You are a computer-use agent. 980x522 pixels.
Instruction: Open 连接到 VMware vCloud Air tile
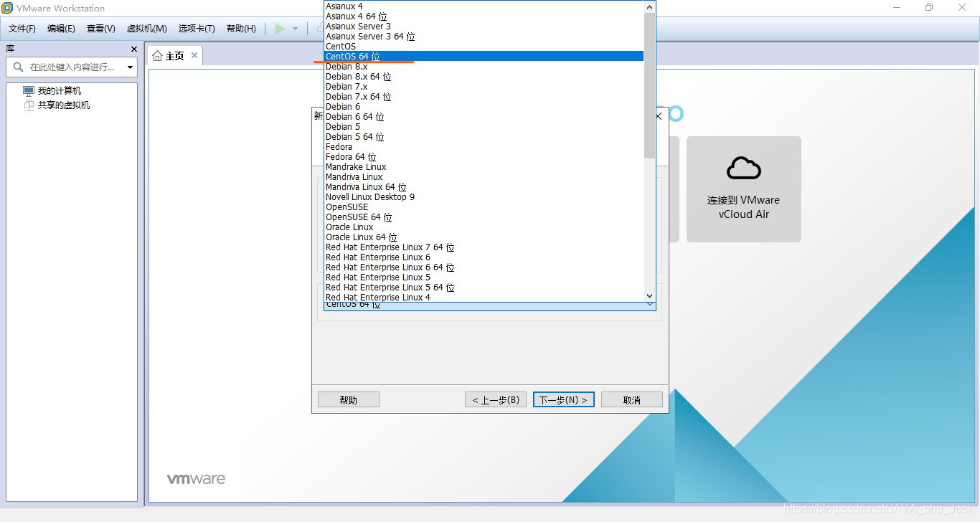coord(744,189)
